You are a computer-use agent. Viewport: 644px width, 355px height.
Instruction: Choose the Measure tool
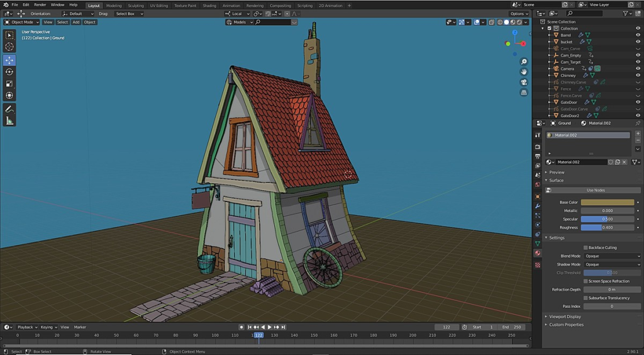tap(9, 120)
